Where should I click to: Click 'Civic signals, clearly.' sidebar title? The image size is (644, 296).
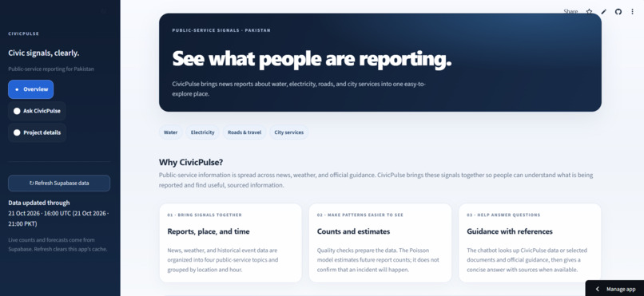[x=43, y=53]
